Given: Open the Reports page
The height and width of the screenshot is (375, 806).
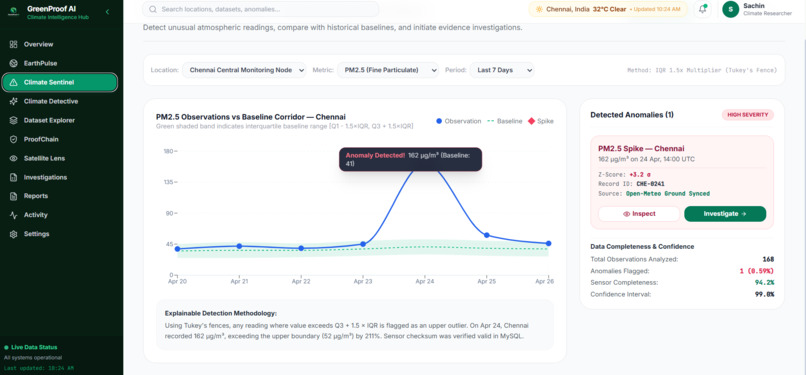Looking at the screenshot, I should (x=60, y=196).
